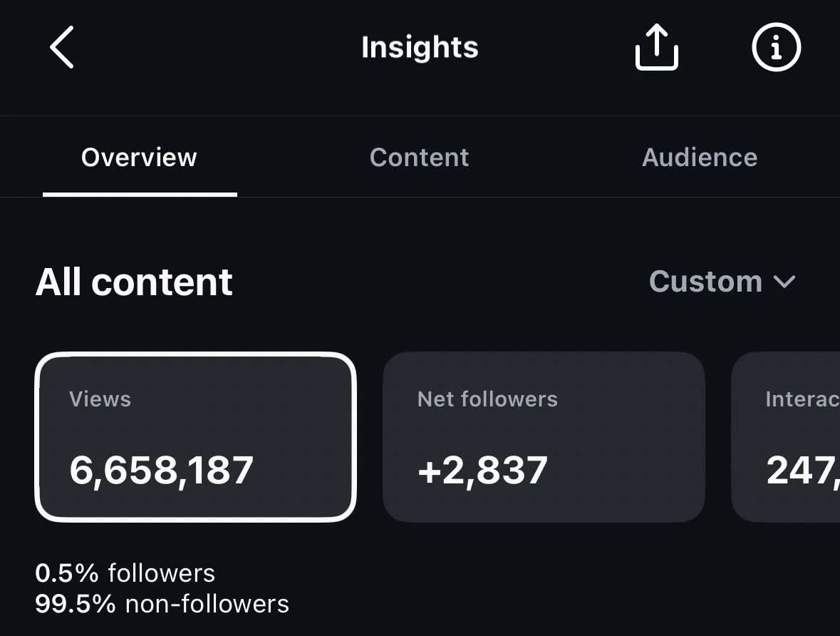The width and height of the screenshot is (840, 636).
Task: Click the Views label in first card
Action: 100,399
